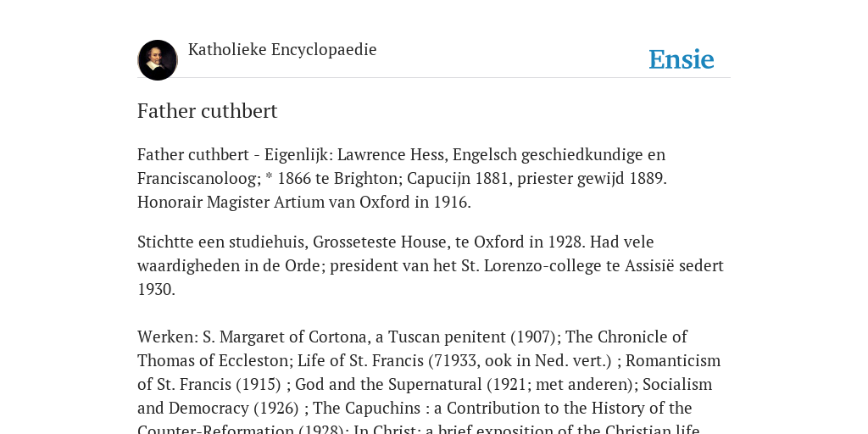Click the 'Werken:' label starting works list

tap(168, 337)
